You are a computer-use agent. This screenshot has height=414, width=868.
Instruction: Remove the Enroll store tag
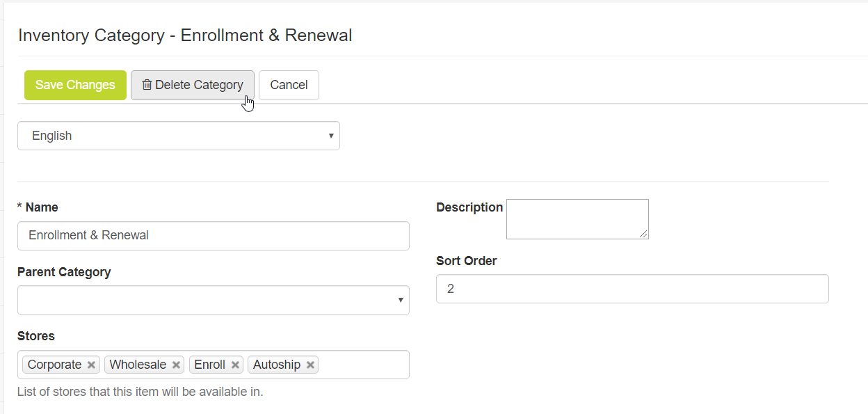(235, 365)
